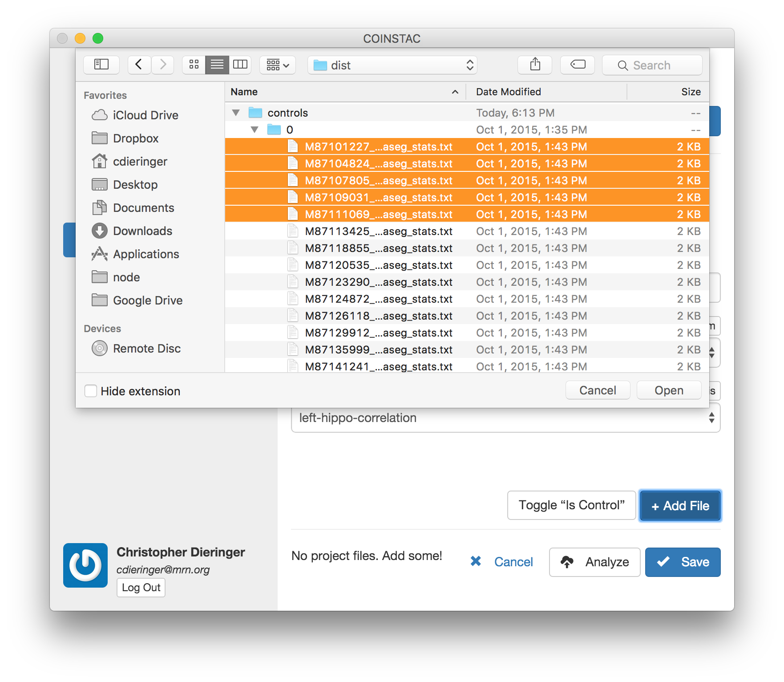The width and height of the screenshot is (784, 682).
Task: Click the Search field
Action: (x=652, y=65)
